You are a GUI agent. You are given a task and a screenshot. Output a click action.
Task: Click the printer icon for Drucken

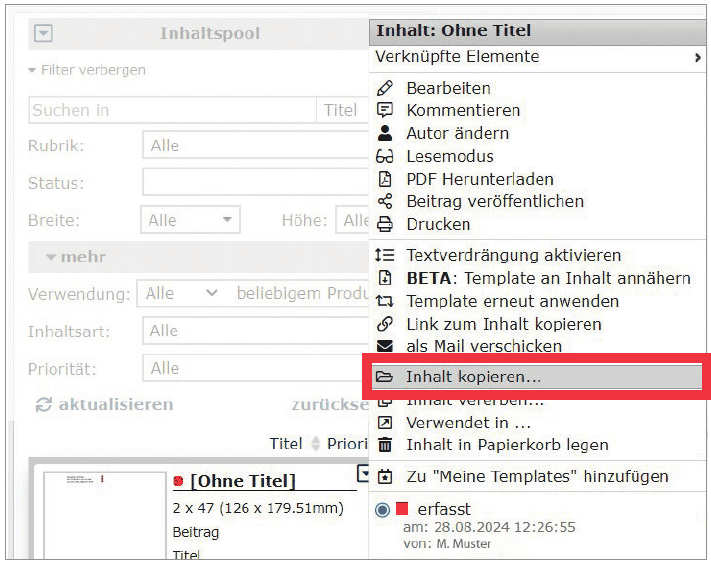tap(385, 224)
